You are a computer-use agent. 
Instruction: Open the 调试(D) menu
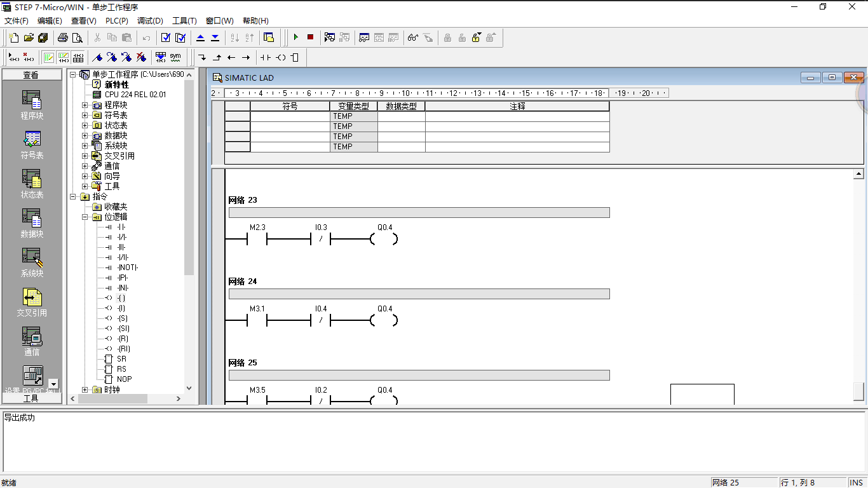pyautogui.click(x=150, y=20)
